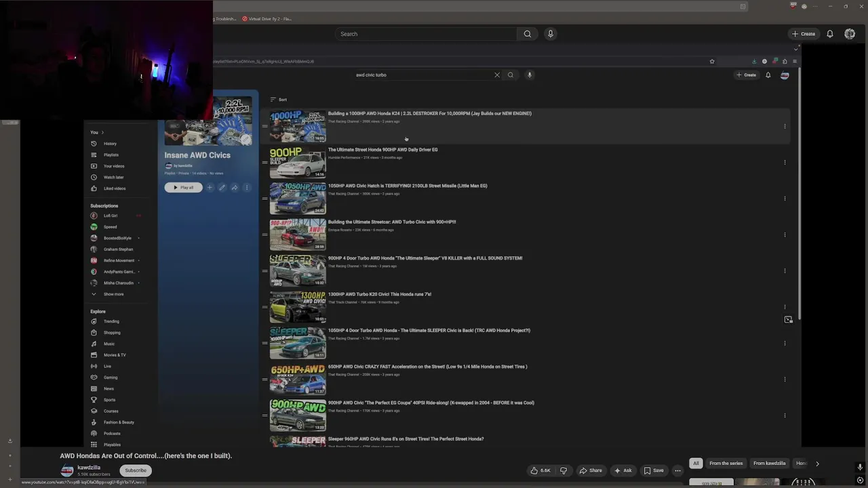This screenshot has height=488, width=868.
Task: Click the outer YouTube search magnifier button
Action: (527, 34)
